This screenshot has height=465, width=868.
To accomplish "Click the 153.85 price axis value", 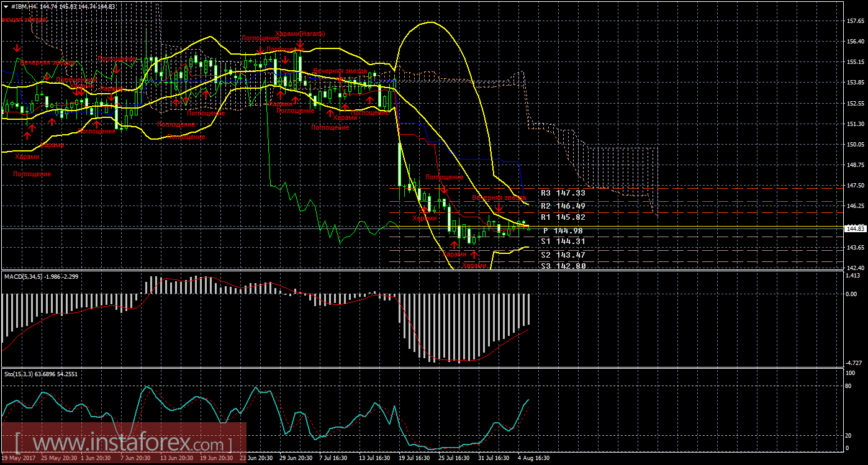I will pyautogui.click(x=855, y=83).
